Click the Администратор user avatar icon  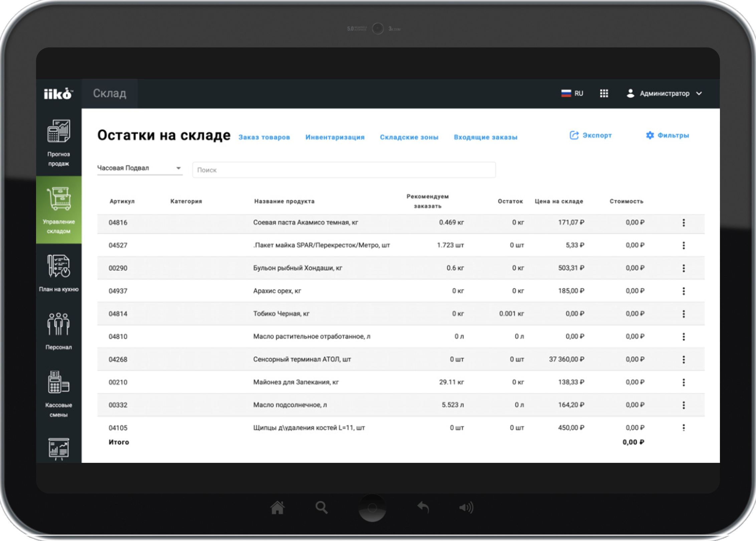(x=630, y=94)
